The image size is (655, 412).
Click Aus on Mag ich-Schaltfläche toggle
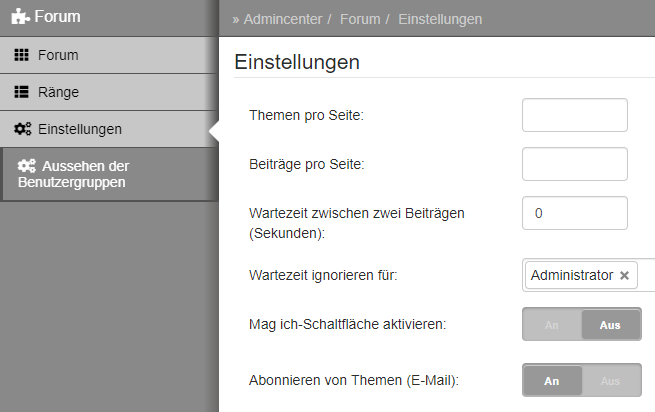click(610, 325)
